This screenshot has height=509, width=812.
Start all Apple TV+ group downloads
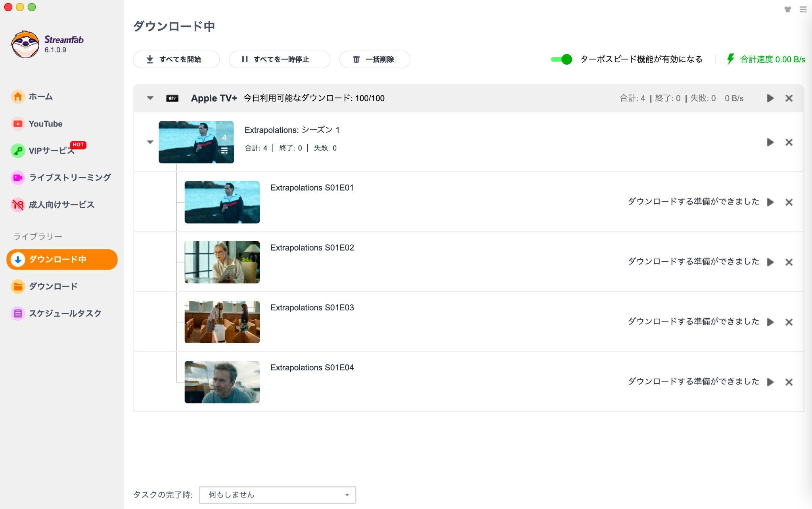click(x=770, y=98)
